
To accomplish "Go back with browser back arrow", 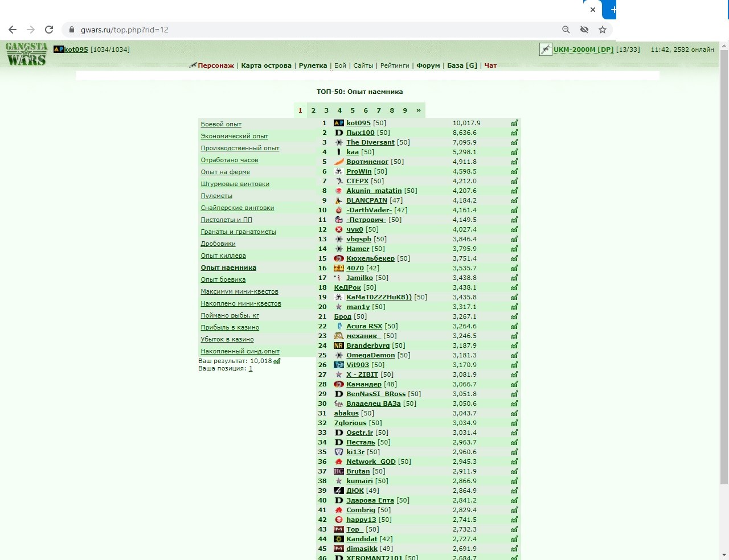I will click(x=13, y=30).
